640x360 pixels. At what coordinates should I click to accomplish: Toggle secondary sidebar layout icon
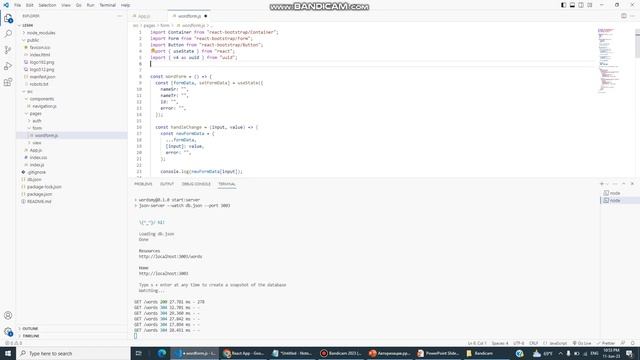581,5
